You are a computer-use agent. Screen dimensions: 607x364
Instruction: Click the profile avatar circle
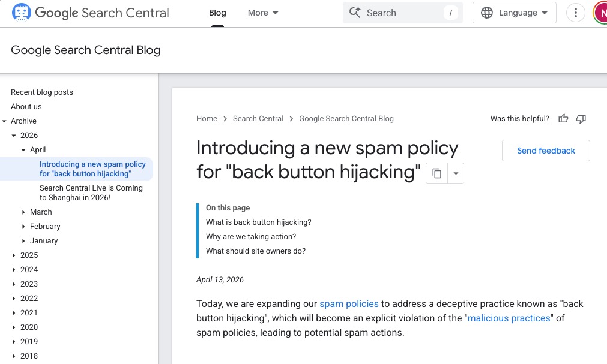(600, 12)
